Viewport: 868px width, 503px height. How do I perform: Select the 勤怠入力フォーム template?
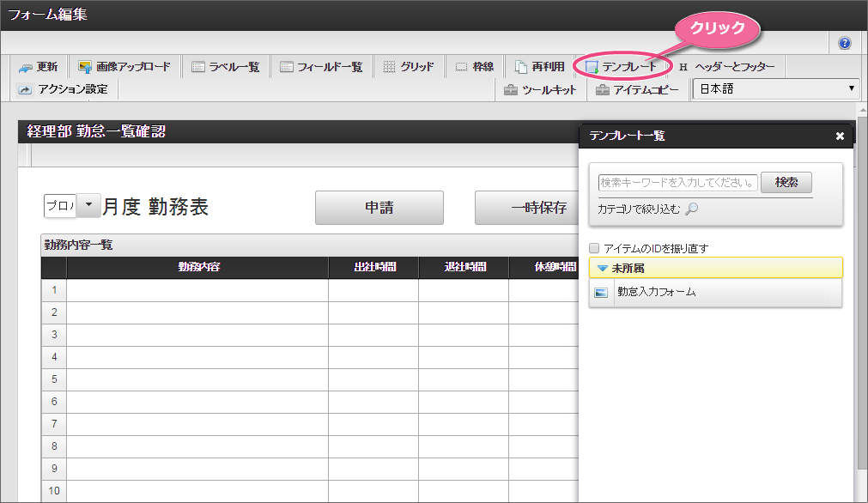coord(715,292)
